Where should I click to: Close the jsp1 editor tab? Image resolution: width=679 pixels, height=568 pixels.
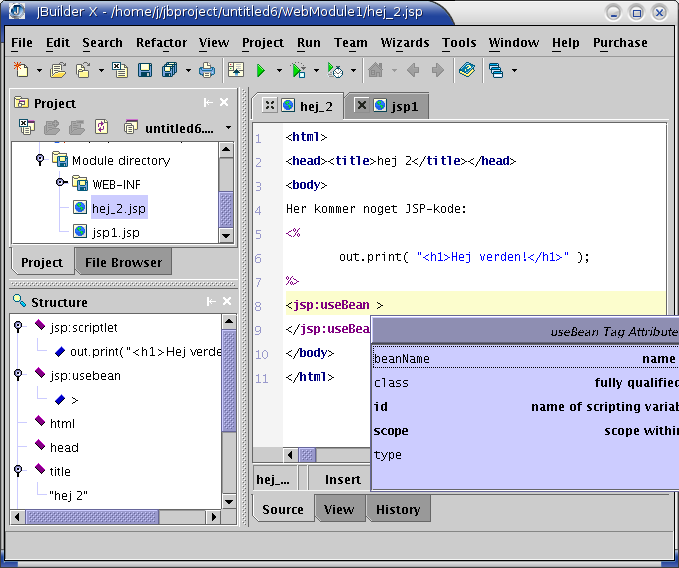tap(361, 105)
